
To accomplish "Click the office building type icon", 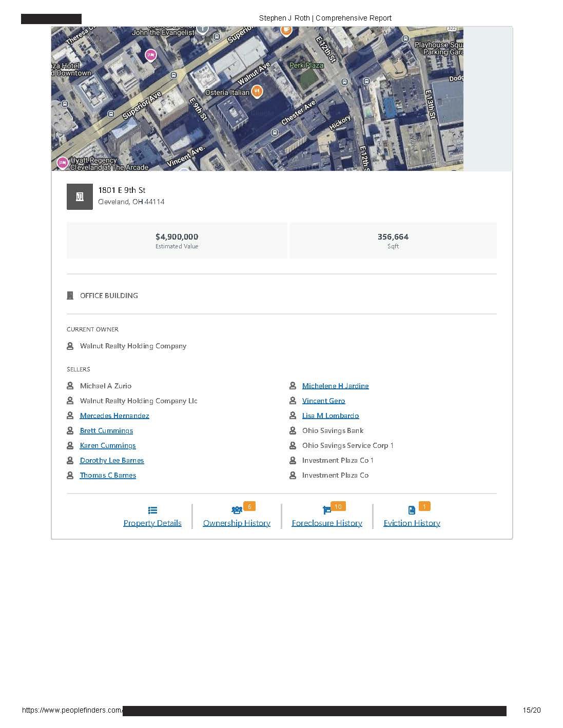I will pos(70,296).
